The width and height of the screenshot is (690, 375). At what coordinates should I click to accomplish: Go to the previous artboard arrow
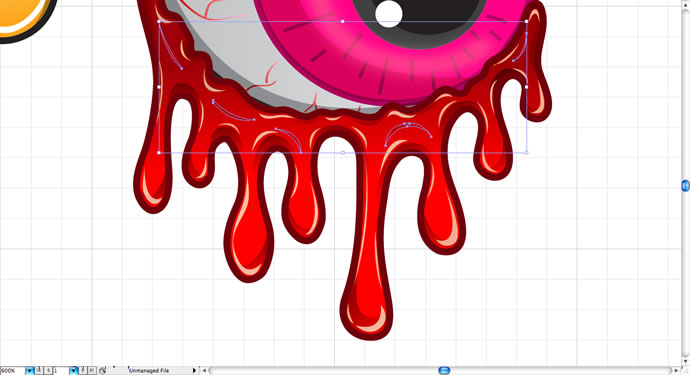coord(48,371)
